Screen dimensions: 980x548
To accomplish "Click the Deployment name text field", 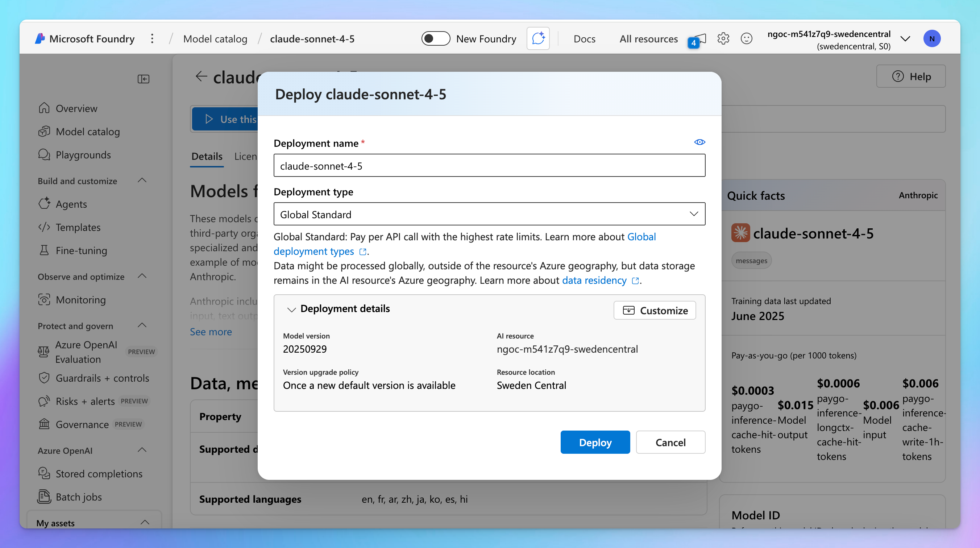I will tap(489, 166).
